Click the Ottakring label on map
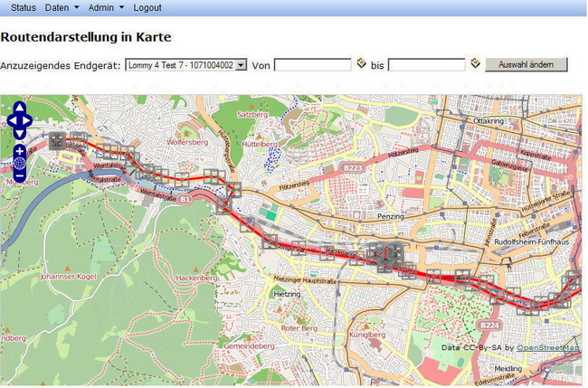This screenshot has width=588, height=388. point(488,121)
